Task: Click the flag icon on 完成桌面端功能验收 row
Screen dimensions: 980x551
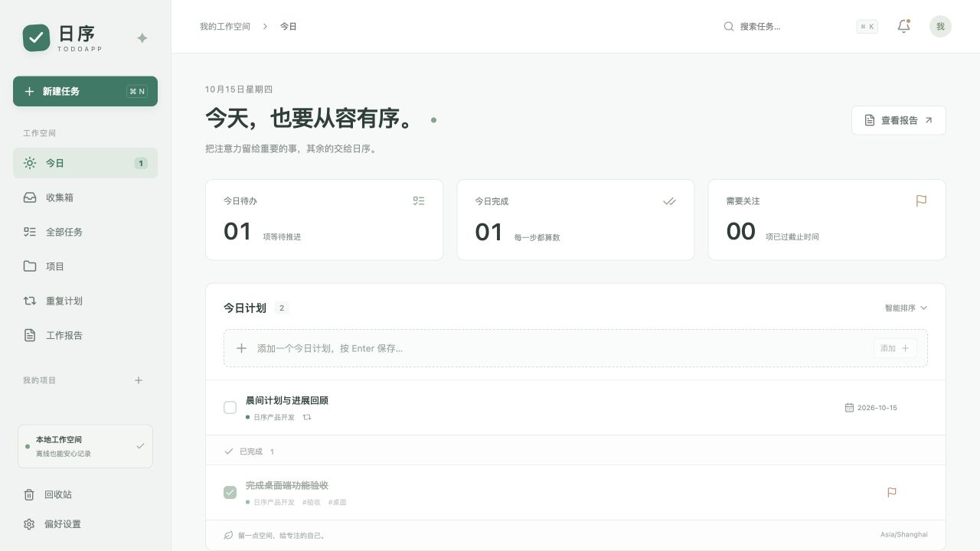Action: point(892,492)
